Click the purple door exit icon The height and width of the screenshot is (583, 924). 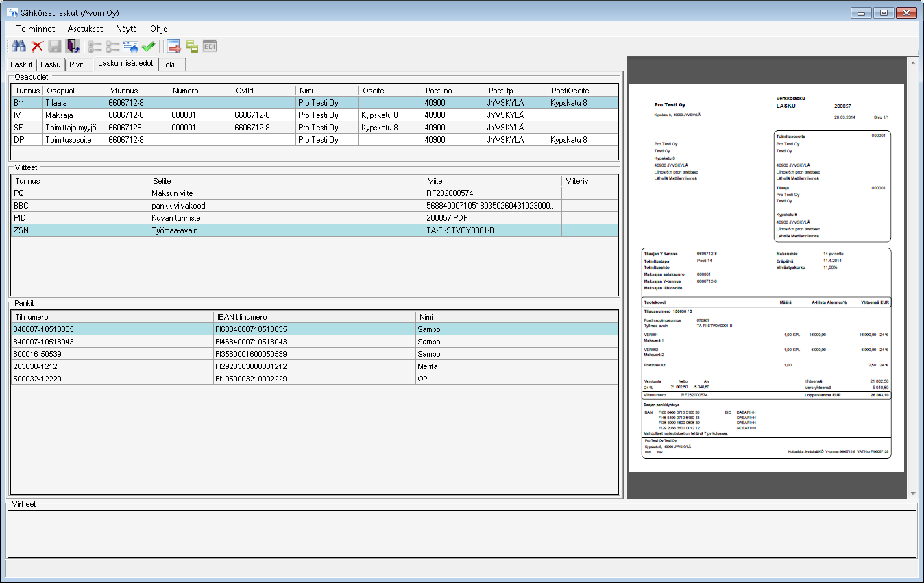(x=73, y=47)
